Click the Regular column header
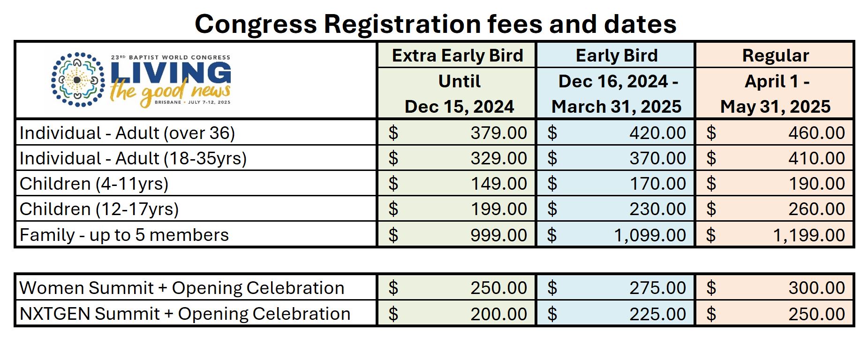The width and height of the screenshot is (868, 340). pyautogui.click(x=775, y=55)
